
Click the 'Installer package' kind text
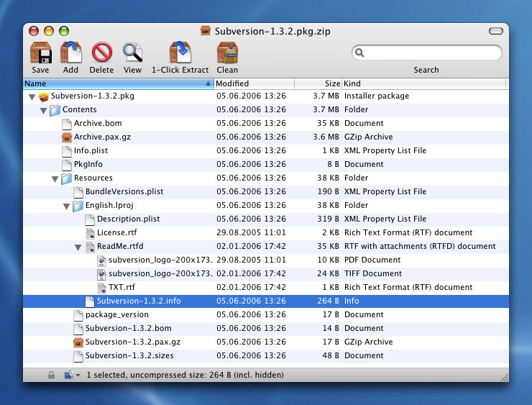pyautogui.click(x=377, y=96)
